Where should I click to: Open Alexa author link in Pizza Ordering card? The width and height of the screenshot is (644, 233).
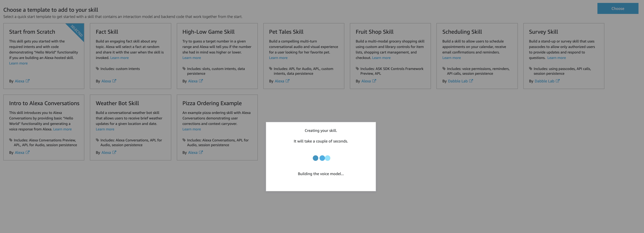click(x=193, y=153)
